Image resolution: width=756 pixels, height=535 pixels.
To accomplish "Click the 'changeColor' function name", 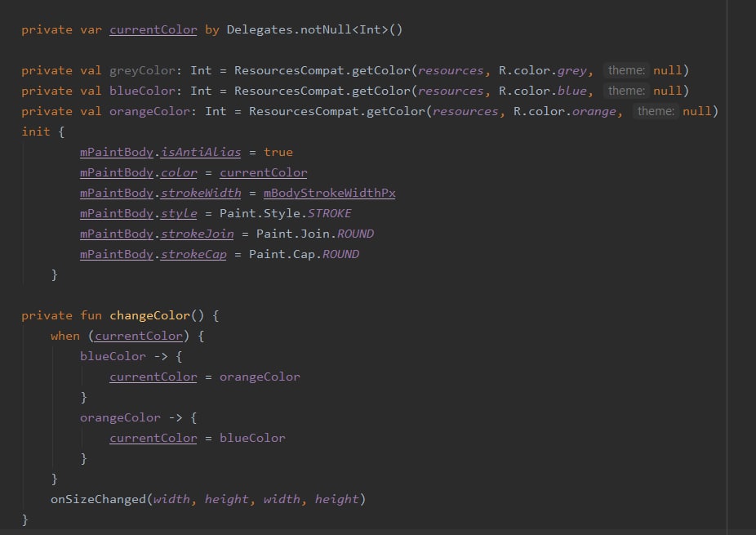I will (x=149, y=315).
